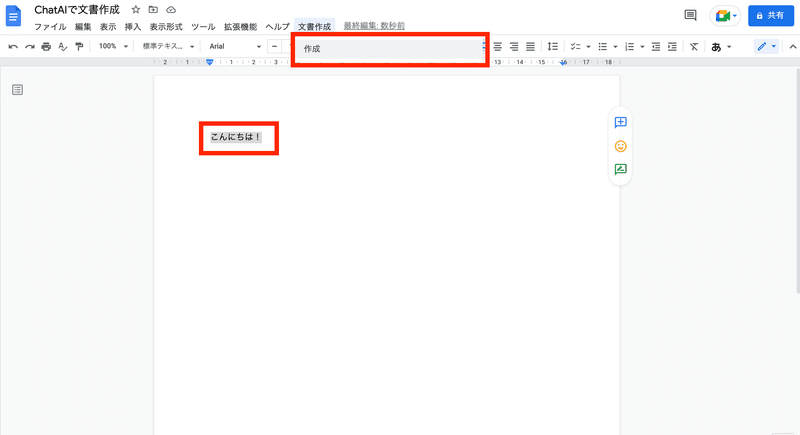800x435 pixels.
Task: Open the 表示 menu
Action: pos(108,27)
